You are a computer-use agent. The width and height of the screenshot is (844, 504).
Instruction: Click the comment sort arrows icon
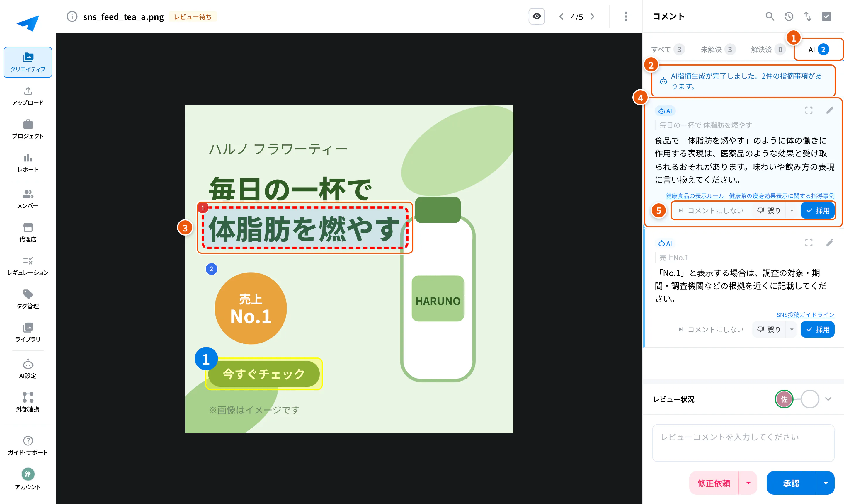click(x=807, y=16)
